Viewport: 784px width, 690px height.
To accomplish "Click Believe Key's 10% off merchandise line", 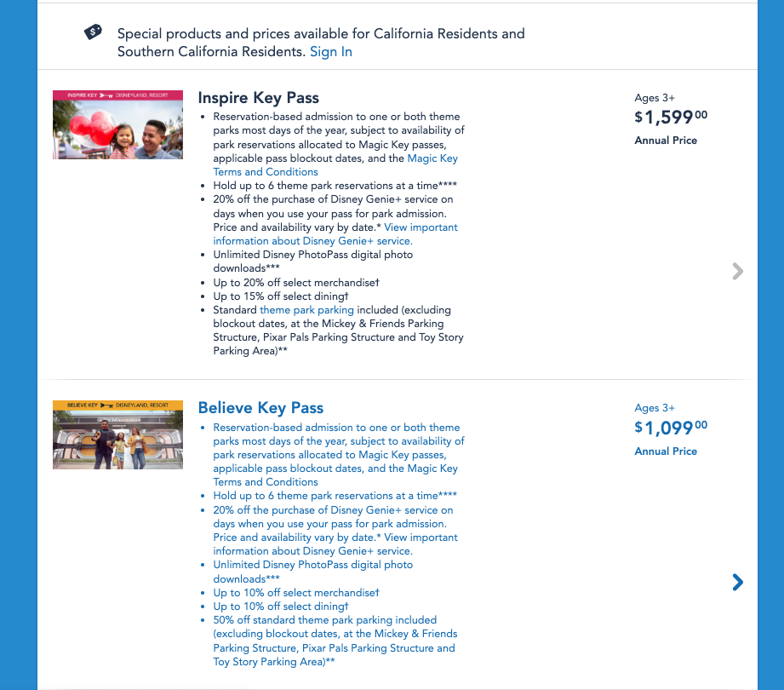I will click(x=295, y=593).
